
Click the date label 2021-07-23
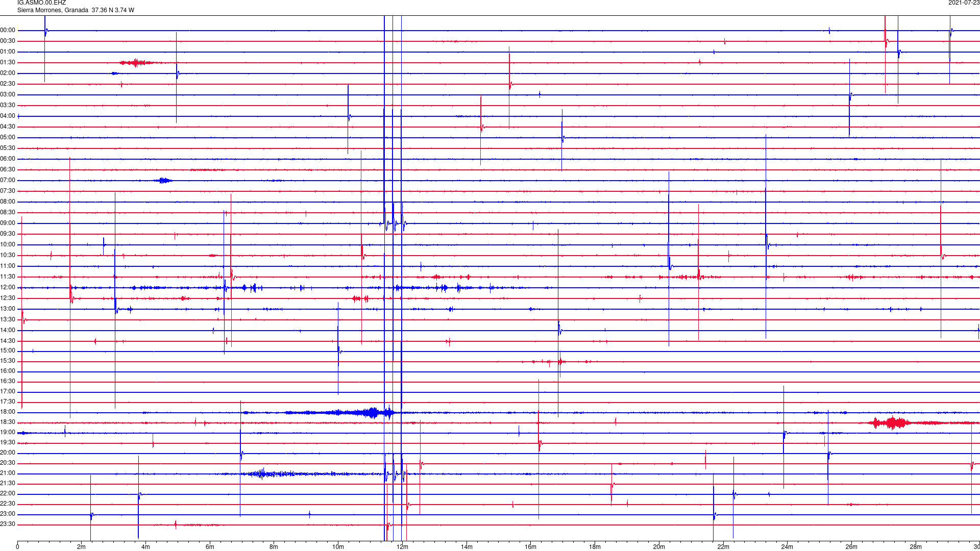pyautogui.click(x=964, y=3)
